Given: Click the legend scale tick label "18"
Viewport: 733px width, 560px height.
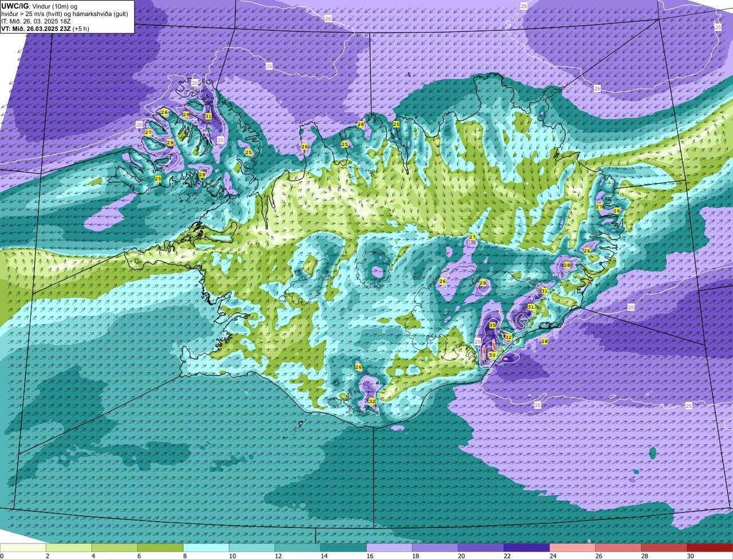Looking at the screenshot, I should [416, 556].
